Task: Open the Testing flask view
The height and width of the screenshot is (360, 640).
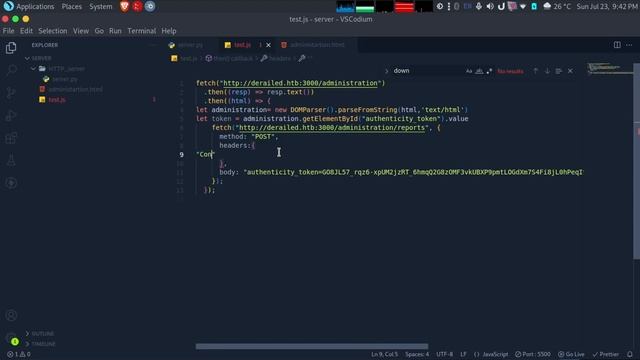Action: click(x=11, y=160)
